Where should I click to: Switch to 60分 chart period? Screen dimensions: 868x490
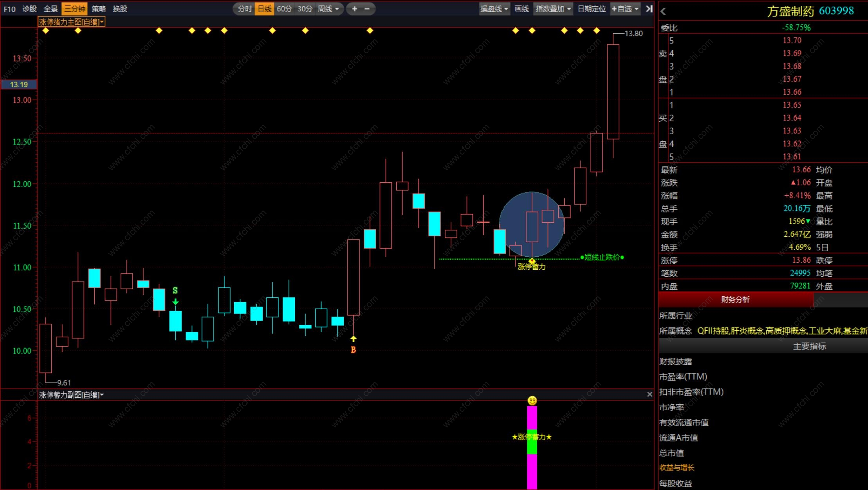pyautogui.click(x=284, y=9)
